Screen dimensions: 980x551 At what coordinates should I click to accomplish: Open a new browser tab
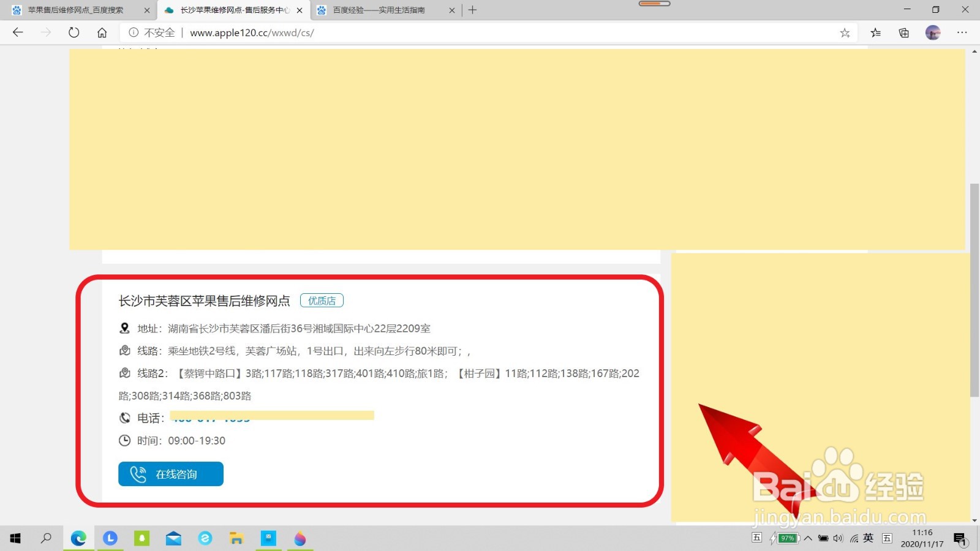tap(472, 10)
